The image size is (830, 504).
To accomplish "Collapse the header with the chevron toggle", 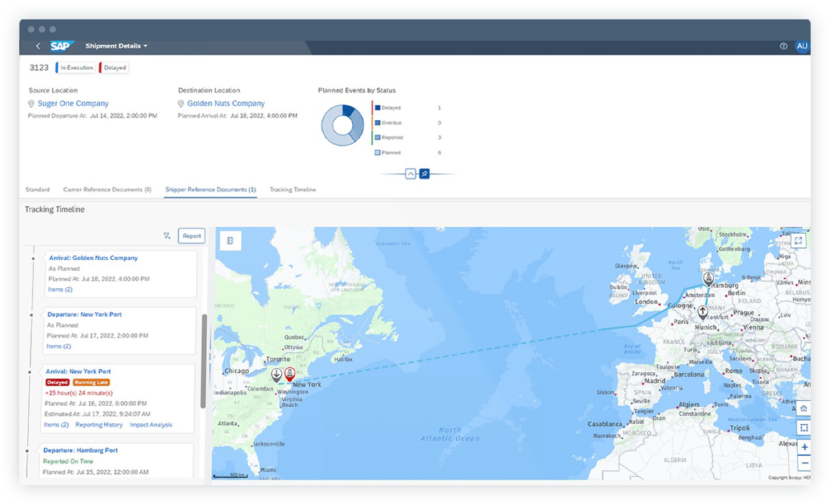I will (410, 173).
